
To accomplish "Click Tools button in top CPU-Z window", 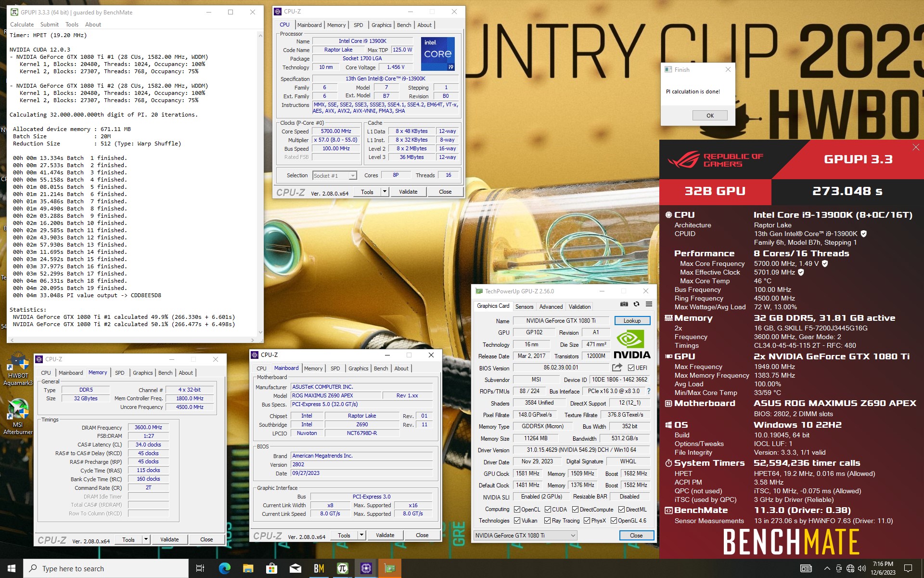I will (x=367, y=192).
